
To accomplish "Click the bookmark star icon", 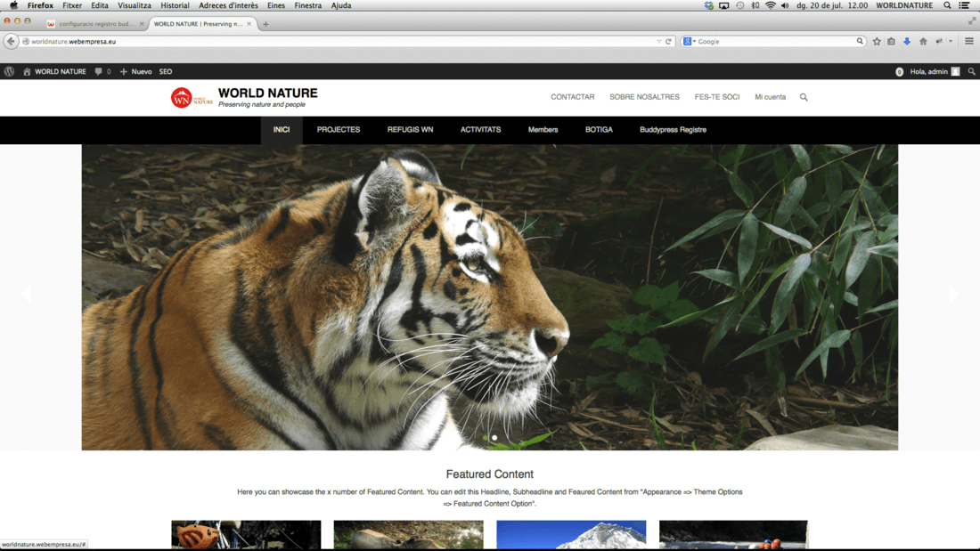I will 877,41.
